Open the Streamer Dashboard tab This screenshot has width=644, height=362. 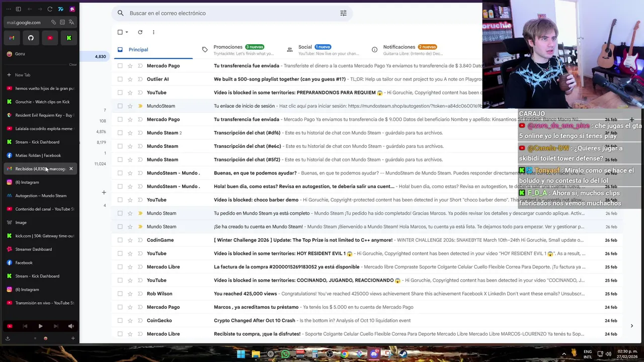pyautogui.click(x=40, y=249)
